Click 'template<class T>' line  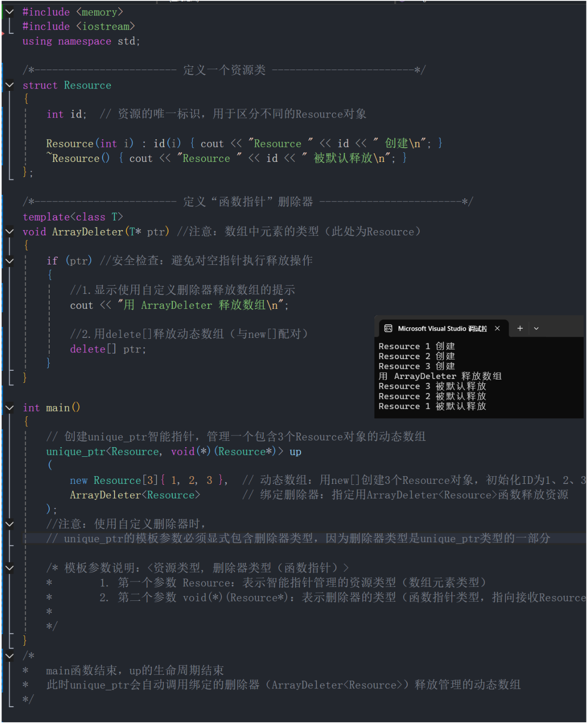(72, 217)
